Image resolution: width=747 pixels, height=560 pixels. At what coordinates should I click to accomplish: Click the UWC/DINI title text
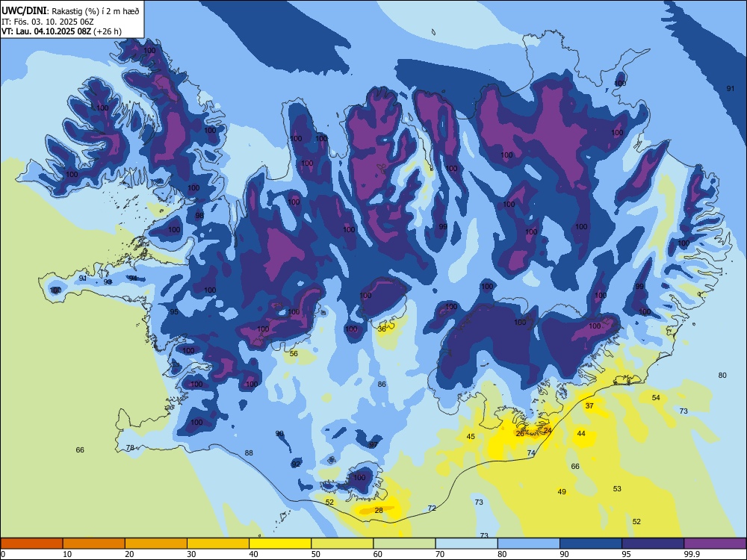pyautogui.click(x=24, y=11)
